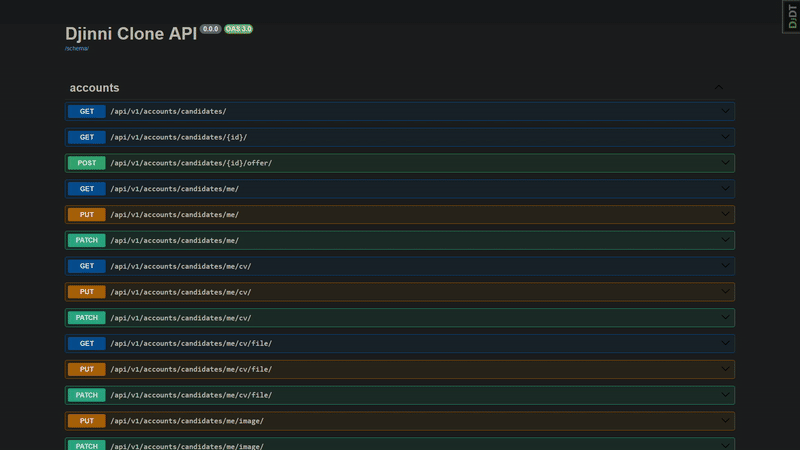800x450 pixels.
Task: Click PATCH badge for candidates/me/cv/file/
Action: coord(87,395)
